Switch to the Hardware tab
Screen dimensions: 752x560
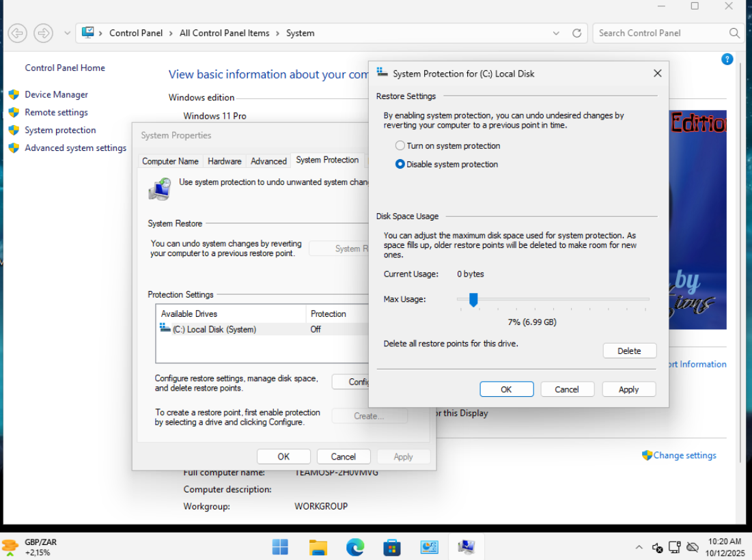[x=224, y=161]
